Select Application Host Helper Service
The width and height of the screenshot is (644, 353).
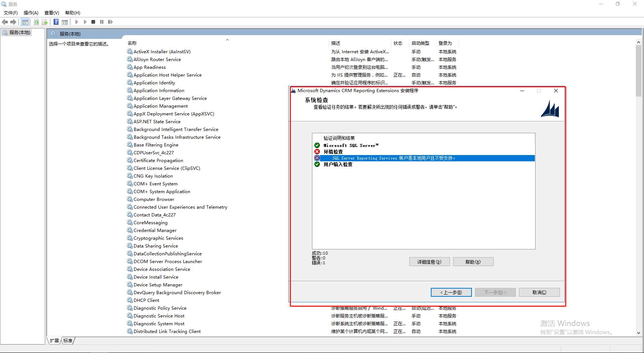click(x=168, y=75)
